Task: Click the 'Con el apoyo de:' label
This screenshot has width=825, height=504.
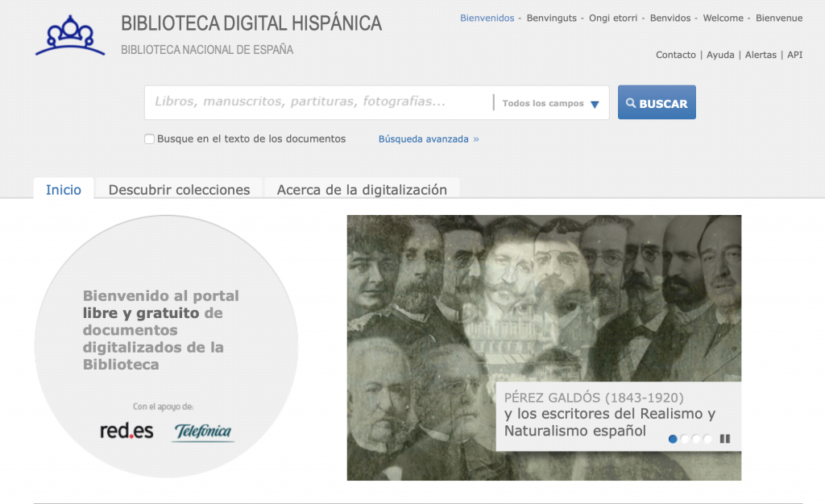Action: (x=163, y=407)
